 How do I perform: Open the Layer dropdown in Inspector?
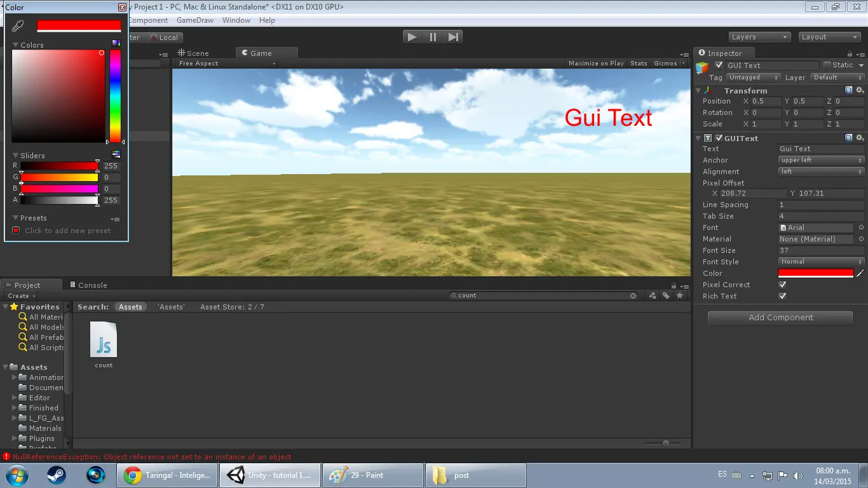837,78
